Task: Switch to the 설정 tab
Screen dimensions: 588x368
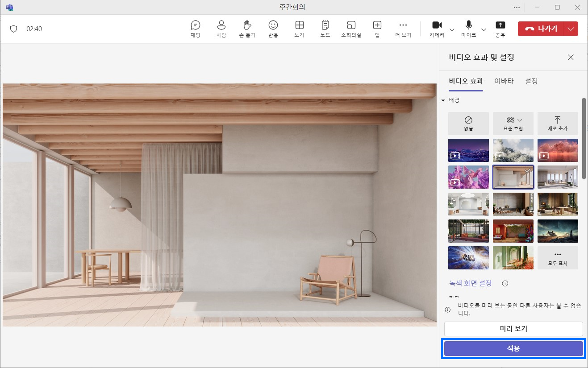Action: [x=531, y=81]
